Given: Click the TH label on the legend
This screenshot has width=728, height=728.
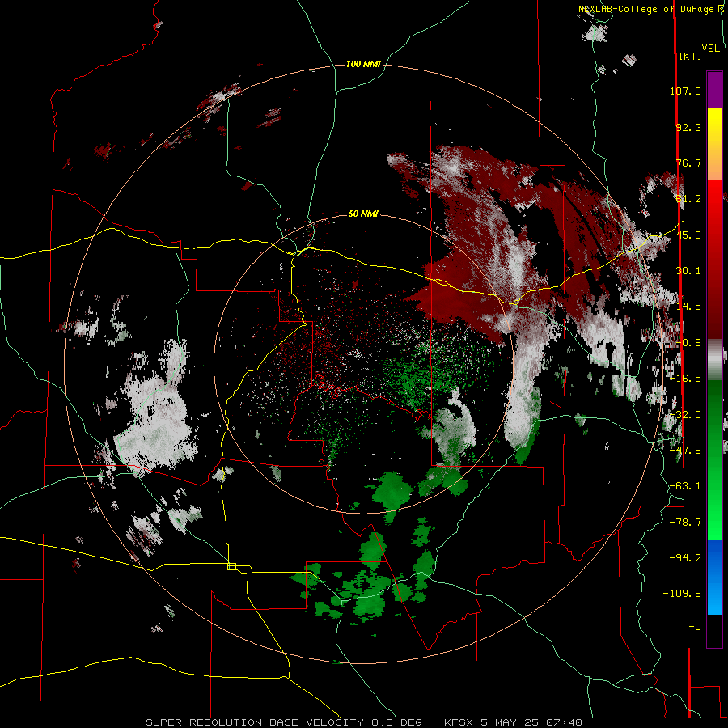Looking at the screenshot, I should (x=695, y=630).
